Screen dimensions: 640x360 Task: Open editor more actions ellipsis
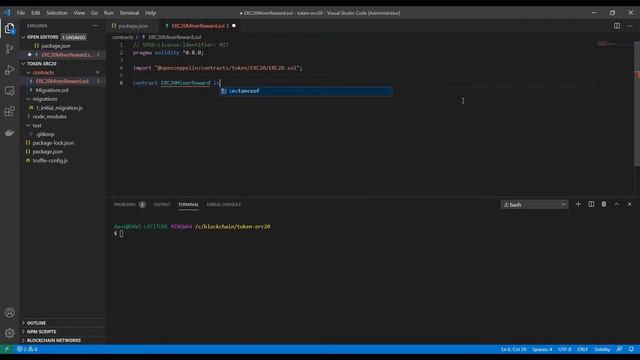point(629,26)
